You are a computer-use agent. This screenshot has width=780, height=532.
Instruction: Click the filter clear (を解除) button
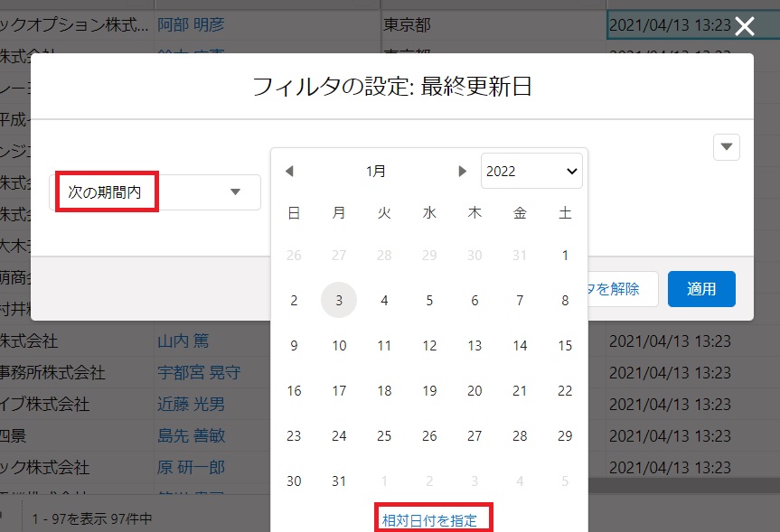(x=623, y=289)
